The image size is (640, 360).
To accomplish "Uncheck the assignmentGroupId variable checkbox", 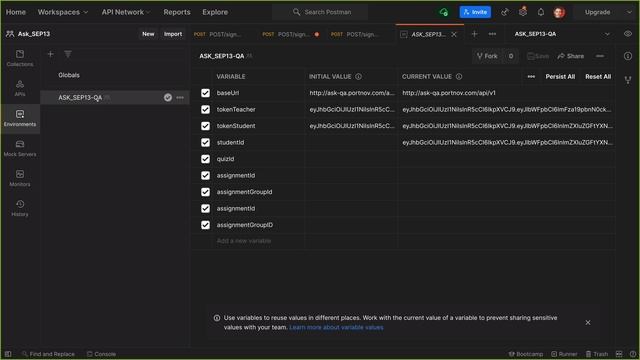I will pos(205,192).
